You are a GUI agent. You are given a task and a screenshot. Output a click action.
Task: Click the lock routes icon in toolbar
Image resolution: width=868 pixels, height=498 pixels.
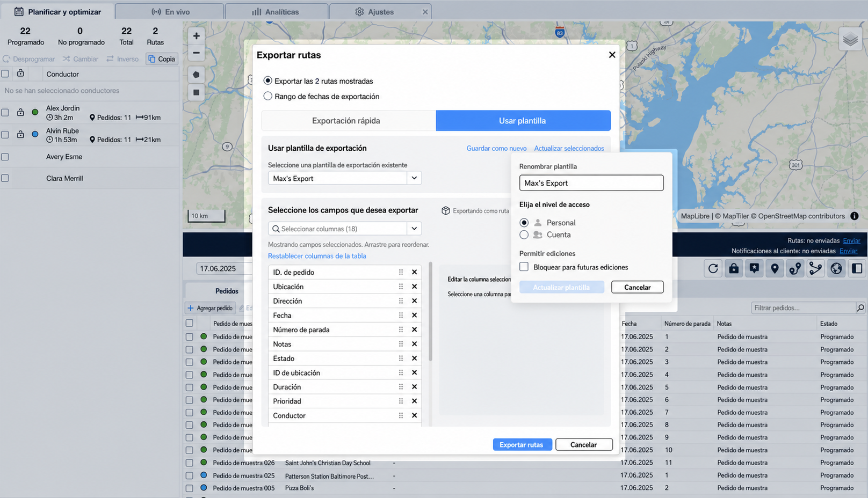733,268
